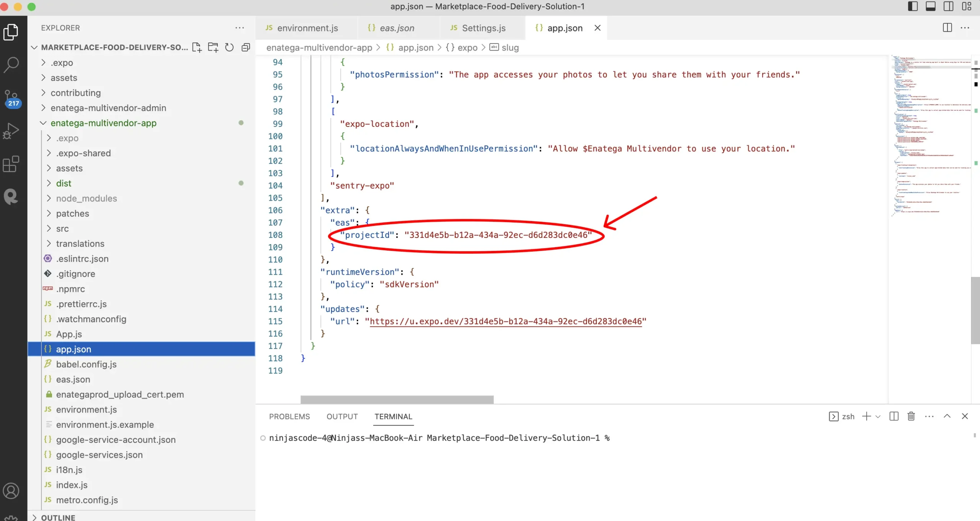Open the u.expo.dev URL link
The width and height of the screenshot is (980, 521).
click(505, 321)
